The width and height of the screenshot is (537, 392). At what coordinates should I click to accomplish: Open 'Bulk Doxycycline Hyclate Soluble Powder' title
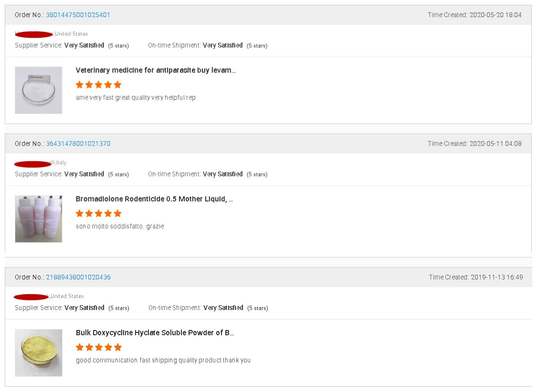click(x=155, y=332)
